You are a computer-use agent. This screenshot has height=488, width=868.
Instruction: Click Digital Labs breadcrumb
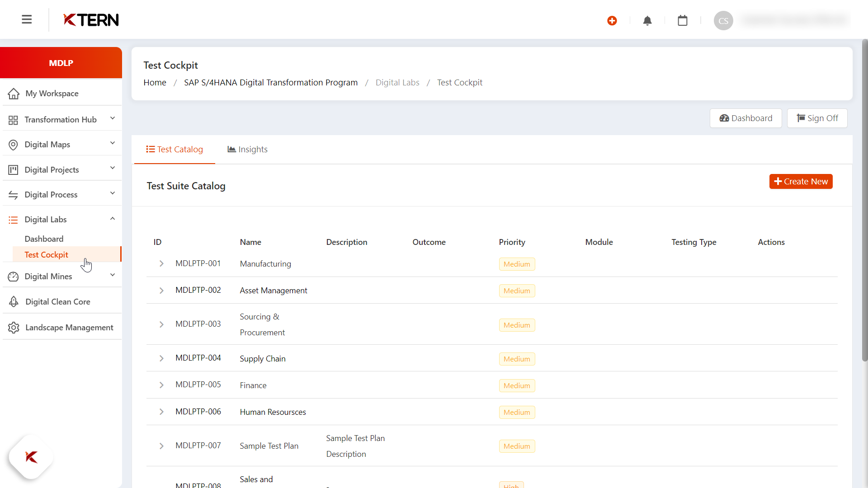(x=397, y=82)
